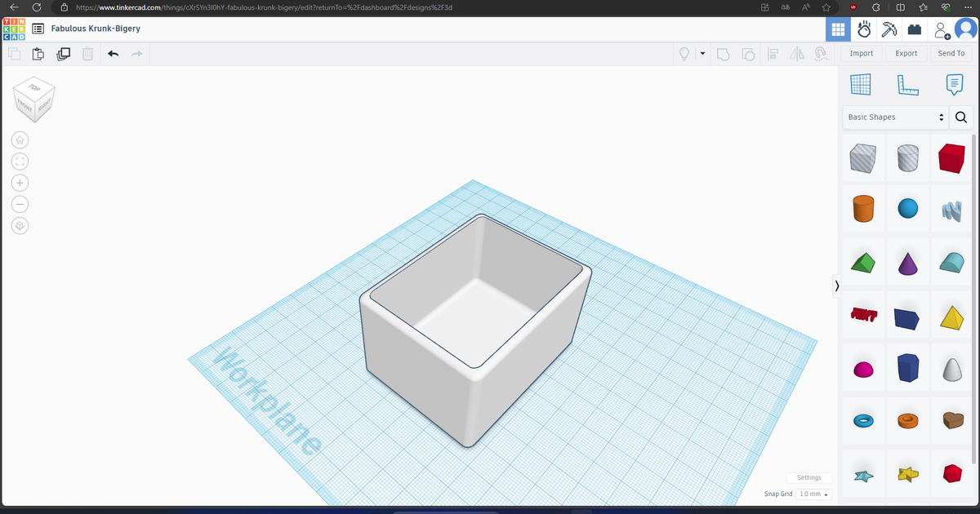The height and width of the screenshot is (514, 980).
Task: Click the Home view icon
Action: point(20,140)
